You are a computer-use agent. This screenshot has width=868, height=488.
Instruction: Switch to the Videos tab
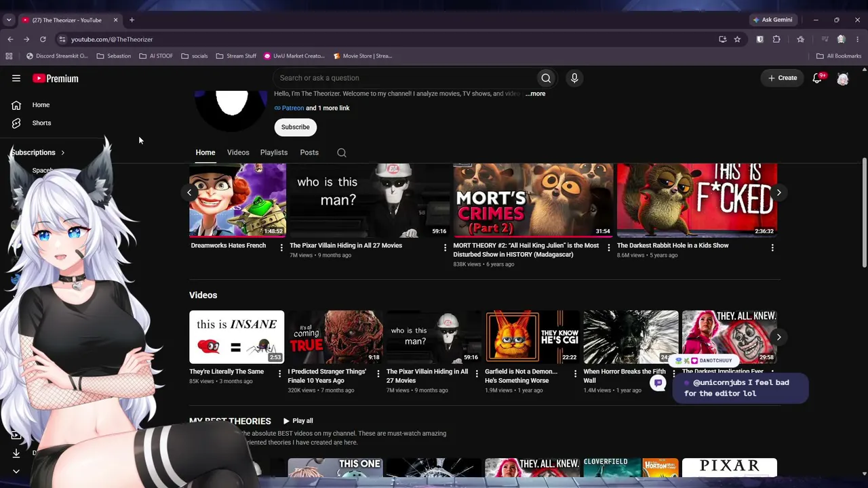click(238, 152)
